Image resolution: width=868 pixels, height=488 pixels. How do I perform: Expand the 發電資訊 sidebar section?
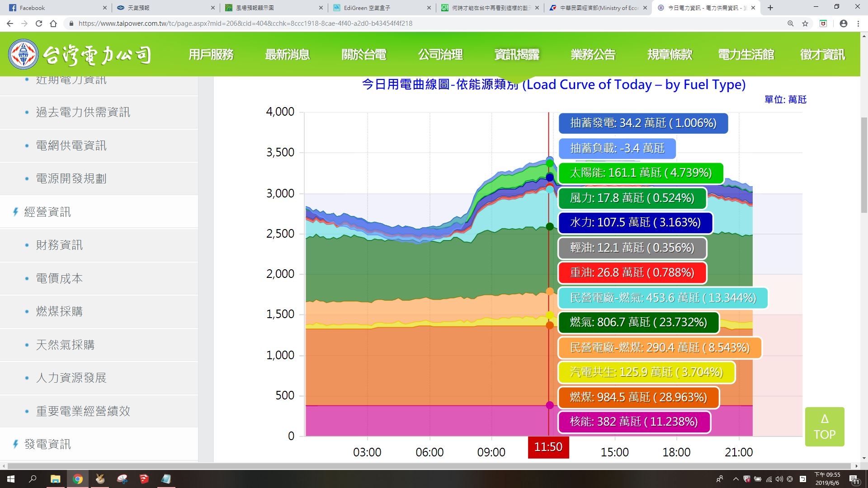pyautogui.click(x=99, y=444)
